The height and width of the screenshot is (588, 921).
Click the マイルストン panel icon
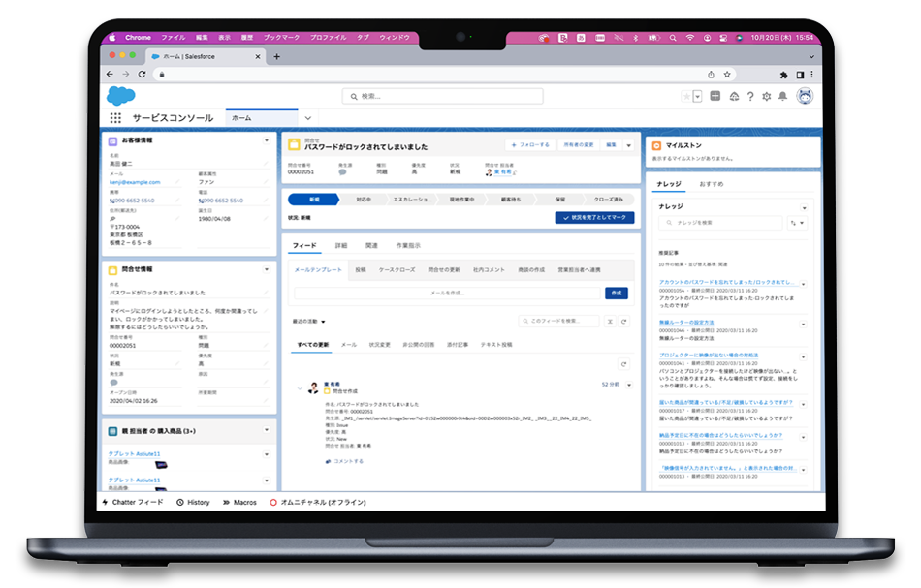pos(656,145)
